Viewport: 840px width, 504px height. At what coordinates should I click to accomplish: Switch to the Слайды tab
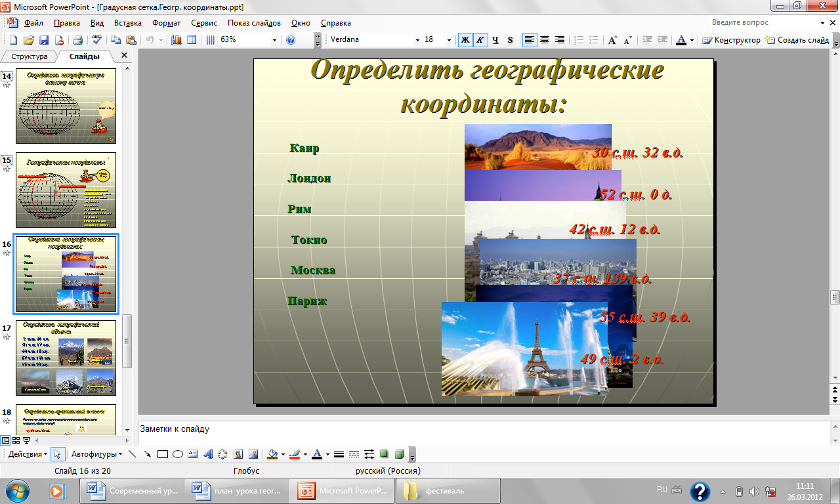tap(85, 56)
